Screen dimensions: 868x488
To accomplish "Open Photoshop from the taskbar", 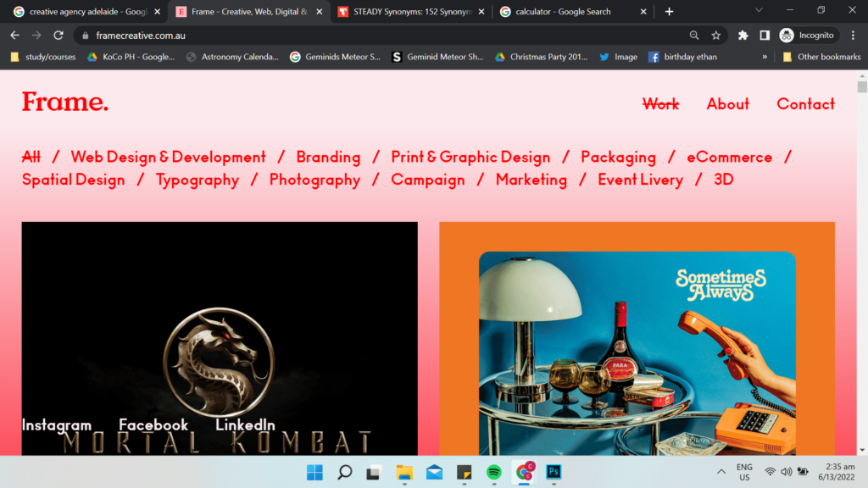I will point(554,472).
